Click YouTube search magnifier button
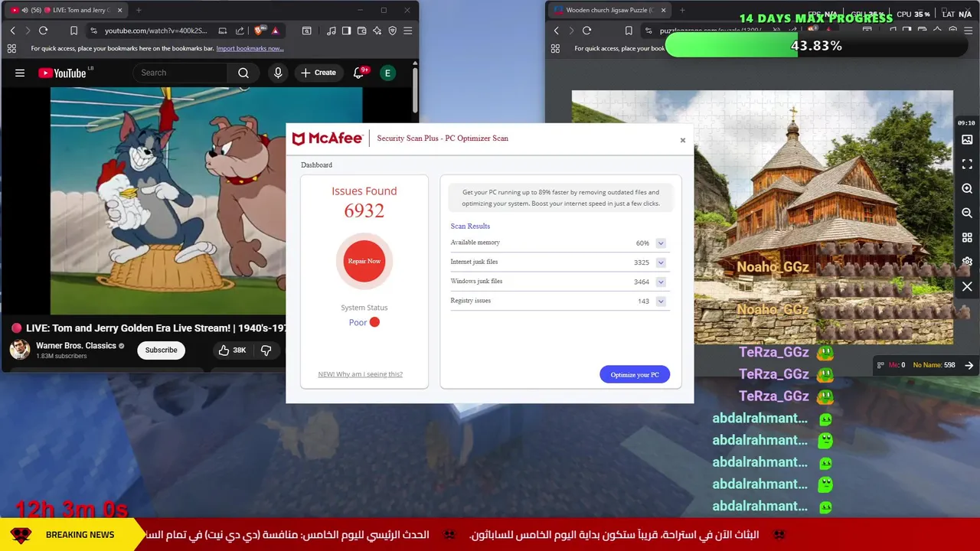 tap(243, 73)
